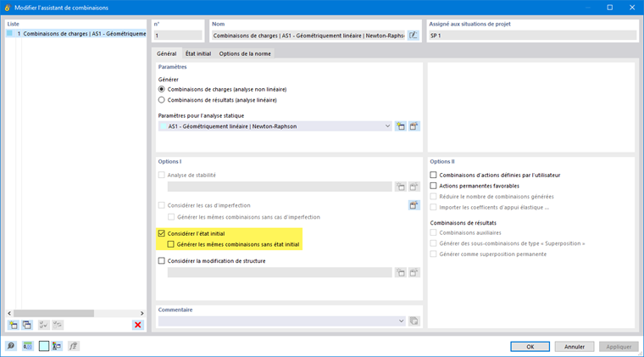Click new stability analysis settings icon
The image size is (644, 357).
point(401,187)
